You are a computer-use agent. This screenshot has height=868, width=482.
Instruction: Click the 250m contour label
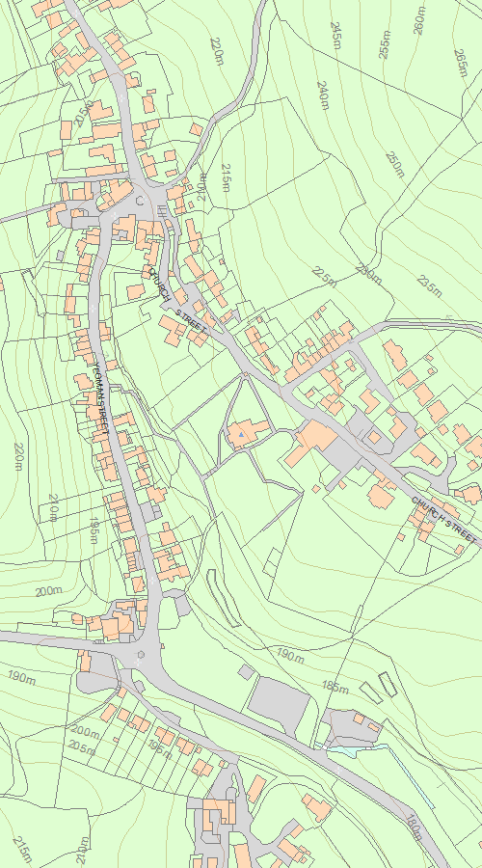395,164
